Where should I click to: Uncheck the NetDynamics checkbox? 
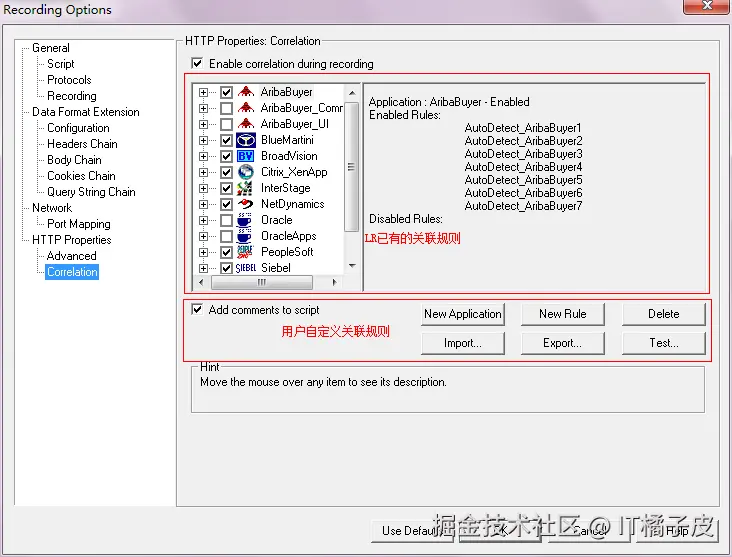coord(226,204)
